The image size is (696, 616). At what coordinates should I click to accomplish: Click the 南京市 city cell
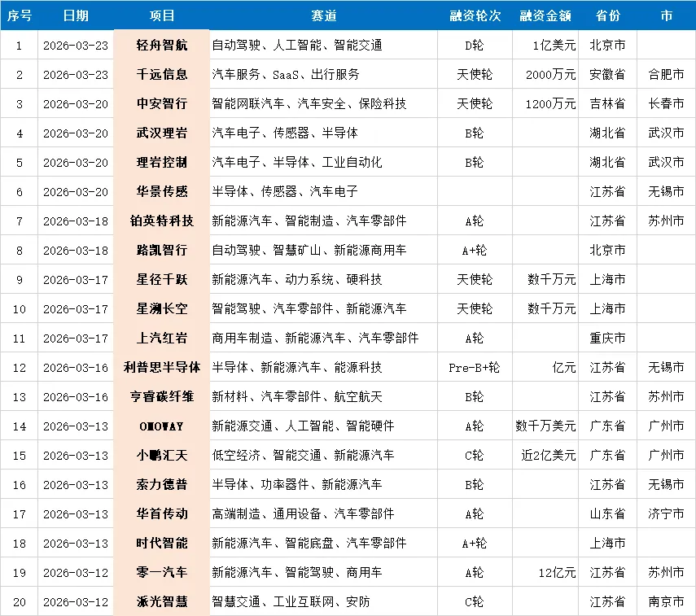click(666, 601)
